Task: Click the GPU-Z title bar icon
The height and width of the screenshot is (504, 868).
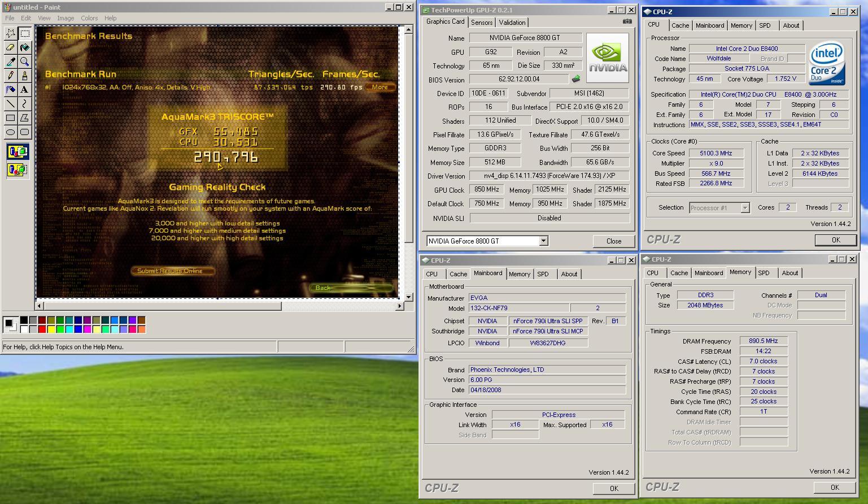Action: pyautogui.click(x=426, y=10)
